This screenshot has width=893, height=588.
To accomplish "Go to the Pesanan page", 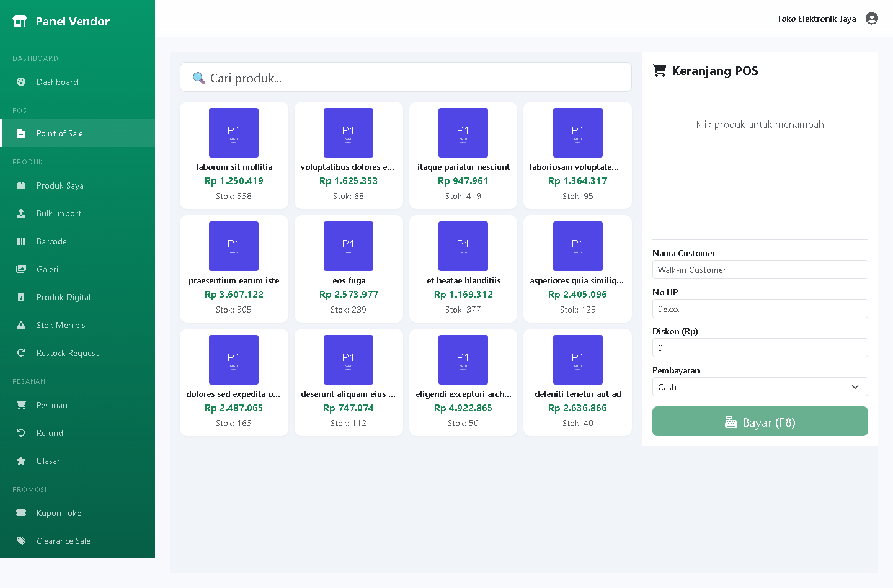I will 78,405.
